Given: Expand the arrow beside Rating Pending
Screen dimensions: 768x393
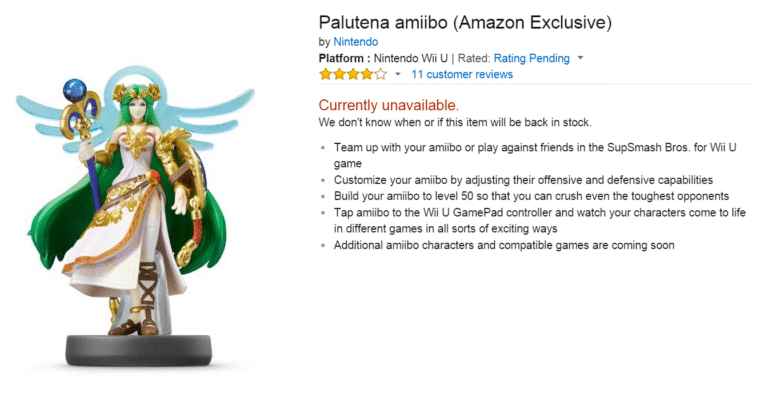Looking at the screenshot, I should pyautogui.click(x=580, y=58).
